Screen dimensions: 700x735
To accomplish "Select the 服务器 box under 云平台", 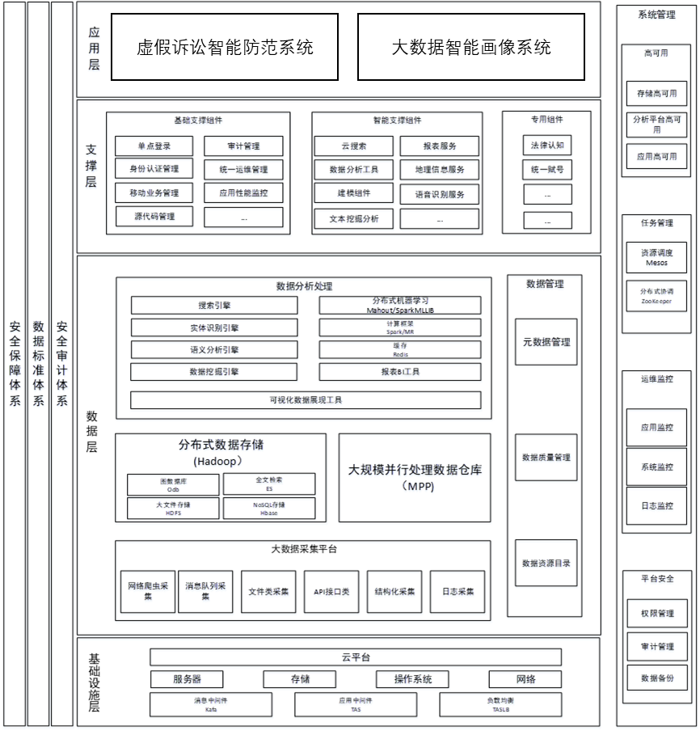I will 187,681.
